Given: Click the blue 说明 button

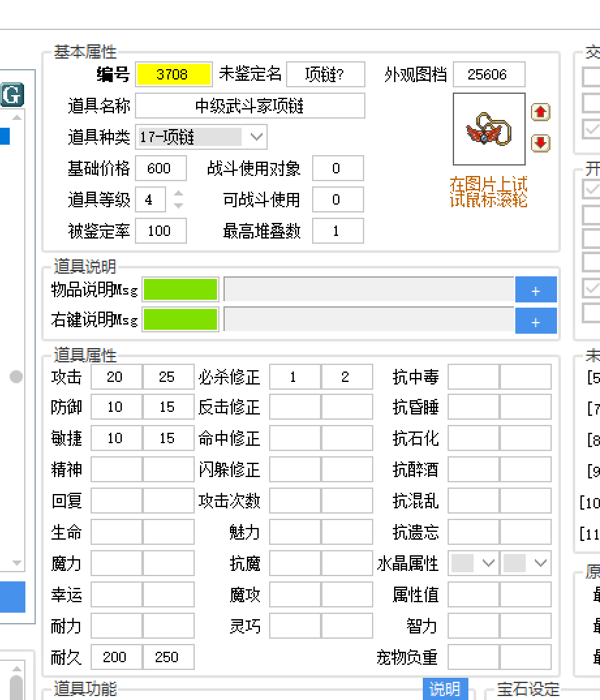Looking at the screenshot, I should pyautogui.click(x=446, y=689).
